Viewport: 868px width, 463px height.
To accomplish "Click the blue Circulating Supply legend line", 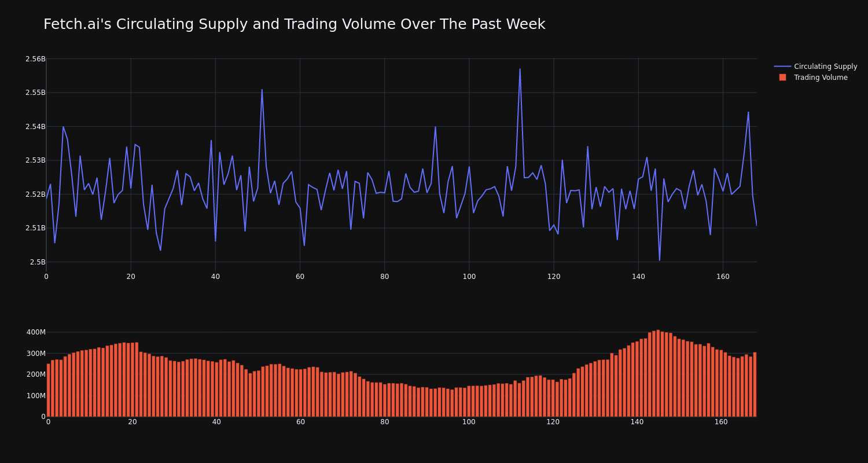I will [782, 67].
